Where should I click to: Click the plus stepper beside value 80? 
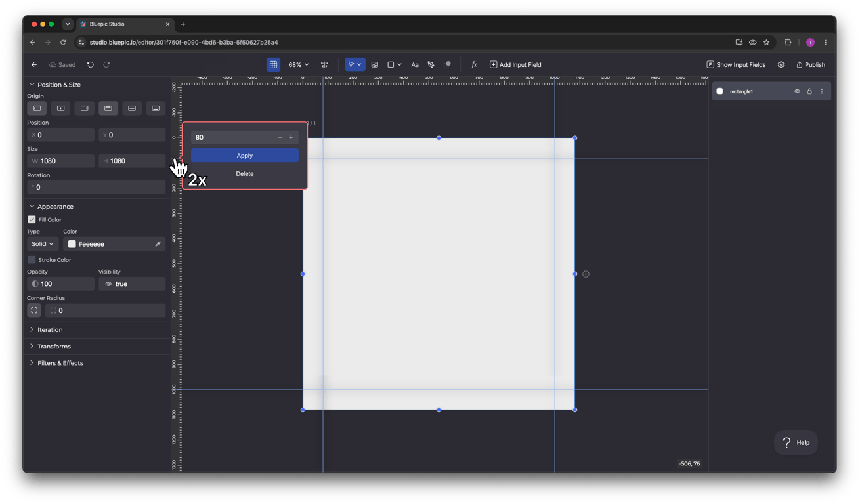coord(291,137)
